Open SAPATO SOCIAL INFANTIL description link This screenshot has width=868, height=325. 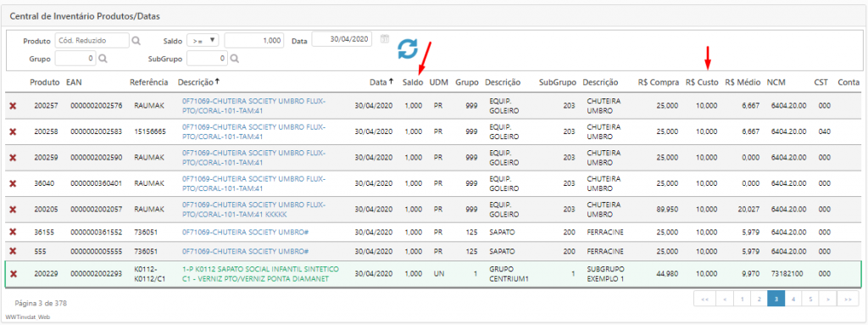pos(260,274)
